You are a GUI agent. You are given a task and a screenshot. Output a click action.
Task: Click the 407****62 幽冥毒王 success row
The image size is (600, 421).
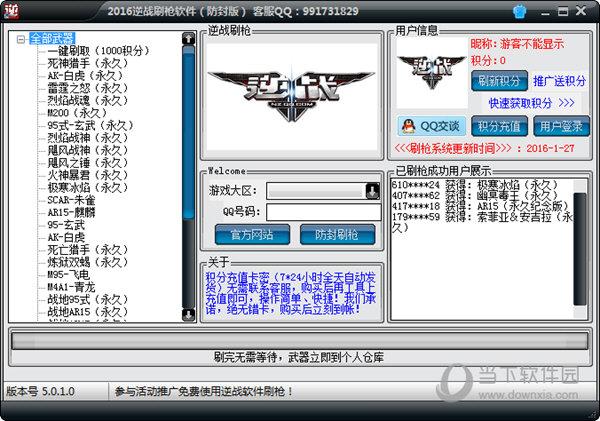coord(475,196)
